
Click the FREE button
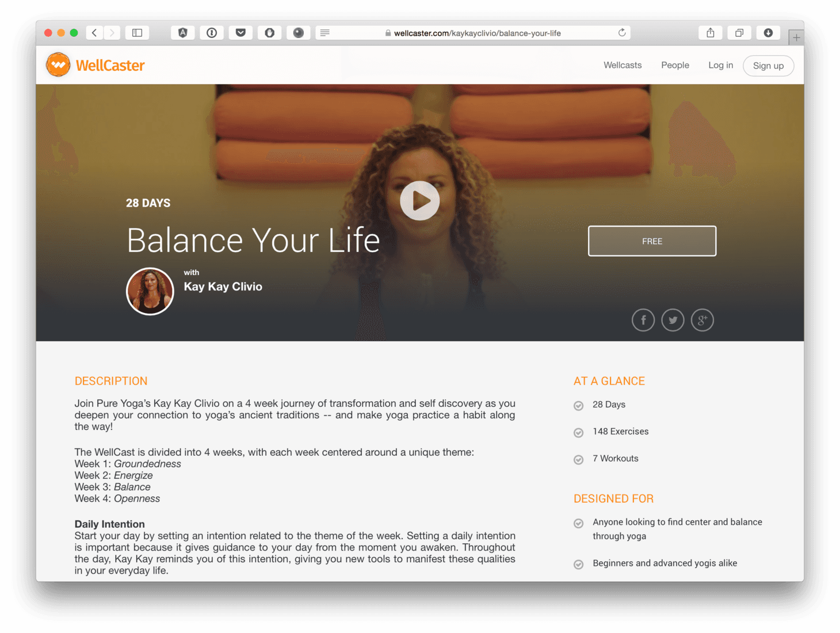pyautogui.click(x=652, y=241)
